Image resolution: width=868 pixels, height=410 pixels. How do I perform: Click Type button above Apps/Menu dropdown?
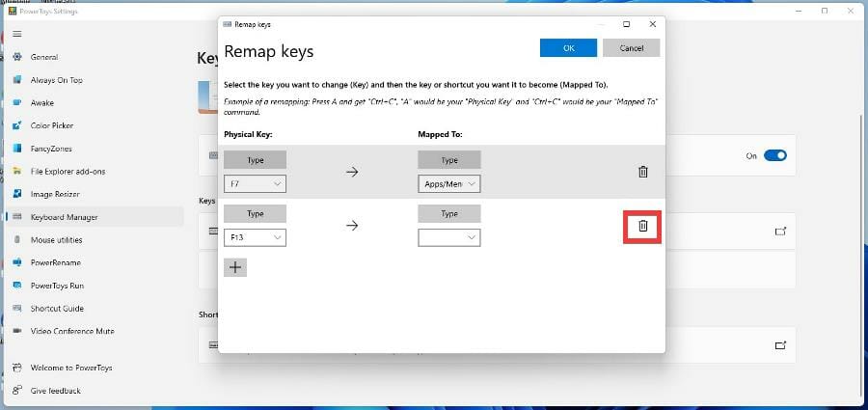click(449, 160)
